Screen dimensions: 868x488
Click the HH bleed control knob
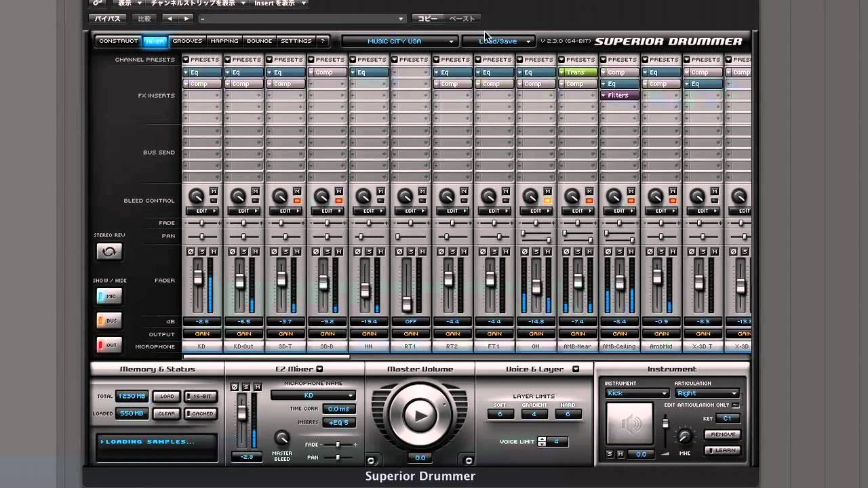click(x=363, y=197)
